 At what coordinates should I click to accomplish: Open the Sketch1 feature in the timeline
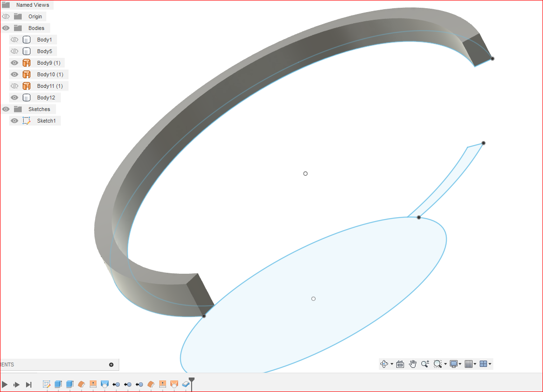[46, 384]
